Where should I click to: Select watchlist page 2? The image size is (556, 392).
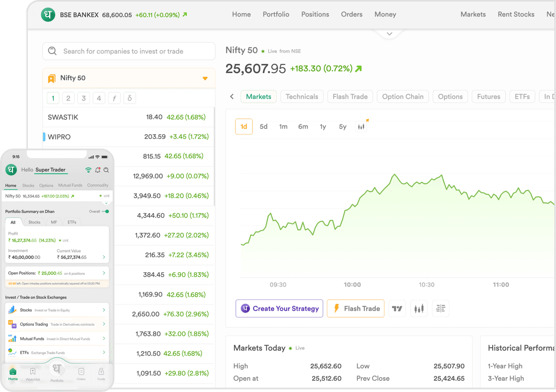tap(68, 98)
